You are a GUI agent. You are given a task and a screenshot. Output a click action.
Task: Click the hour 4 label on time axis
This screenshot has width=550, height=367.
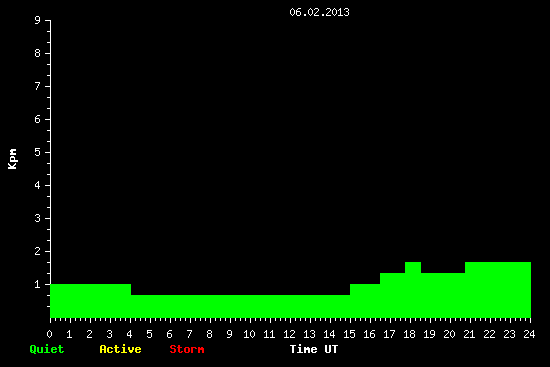pyautogui.click(x=130, y=334)
